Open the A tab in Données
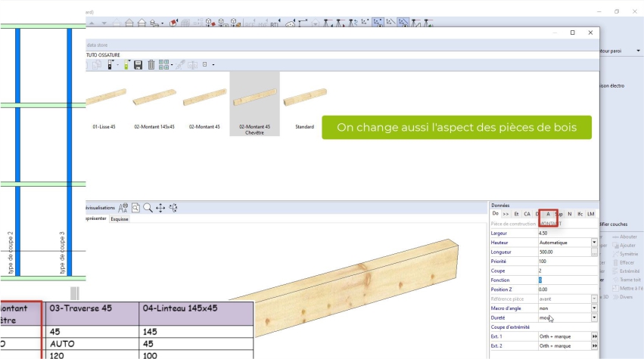 coord(548,214)
